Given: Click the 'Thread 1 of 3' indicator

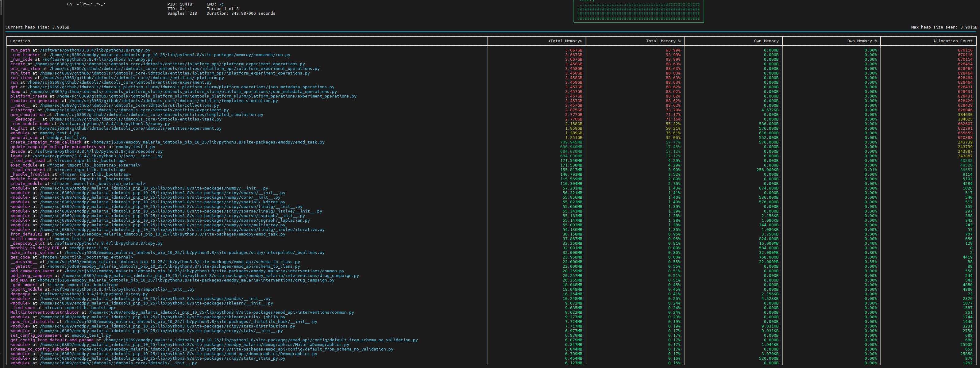Looking at the screenshot, I should click(x=222, y=9).
